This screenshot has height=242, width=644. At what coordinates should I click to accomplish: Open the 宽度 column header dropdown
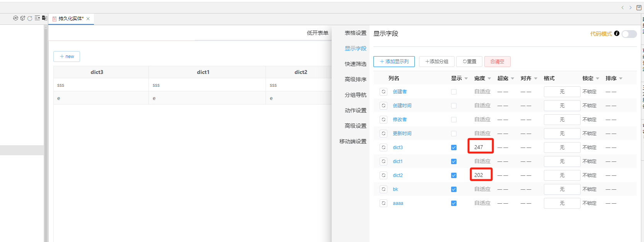[489, 79]
